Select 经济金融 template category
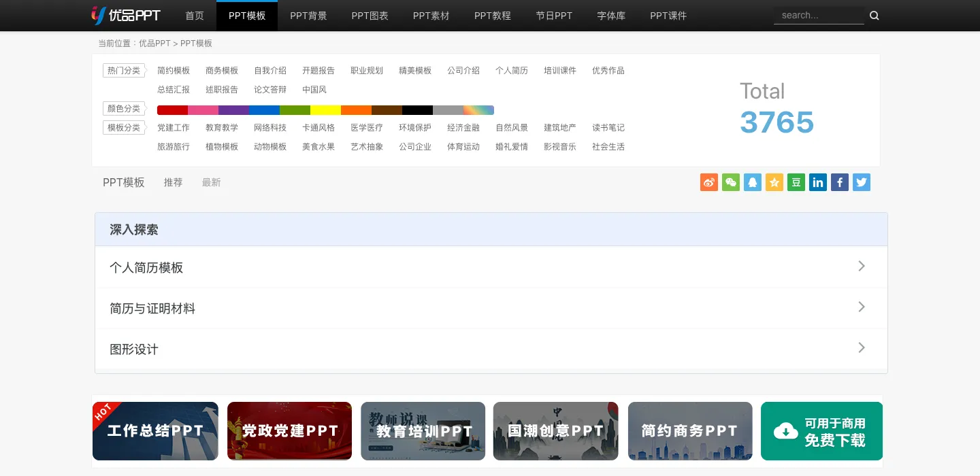This screenshot has width=980, height=476. [463, 128]
